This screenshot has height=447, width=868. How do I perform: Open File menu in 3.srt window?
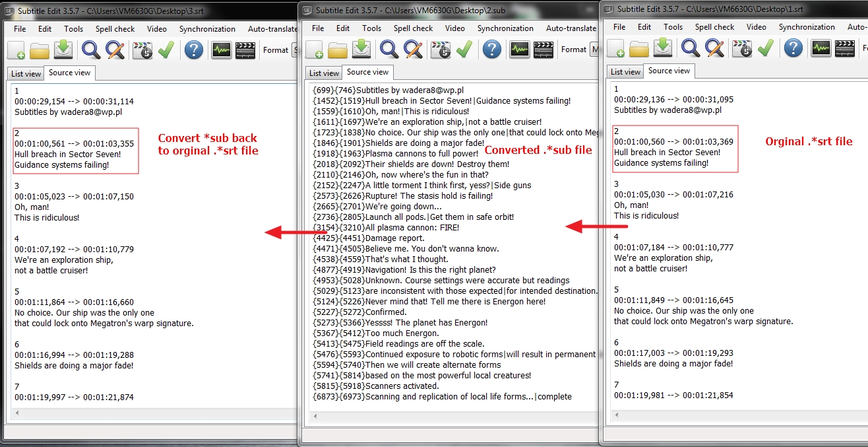(x=20, y=29)
